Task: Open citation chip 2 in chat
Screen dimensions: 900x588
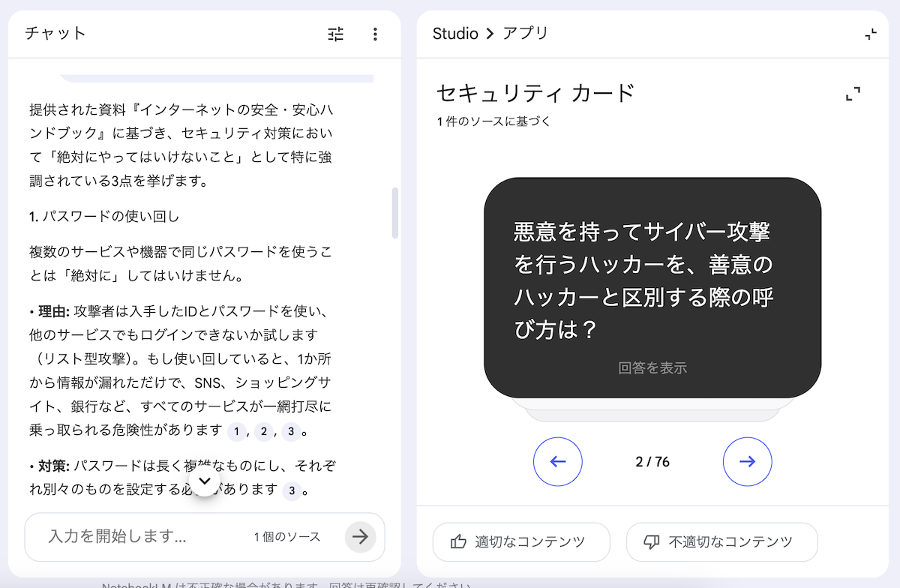Action: [264, 431]
